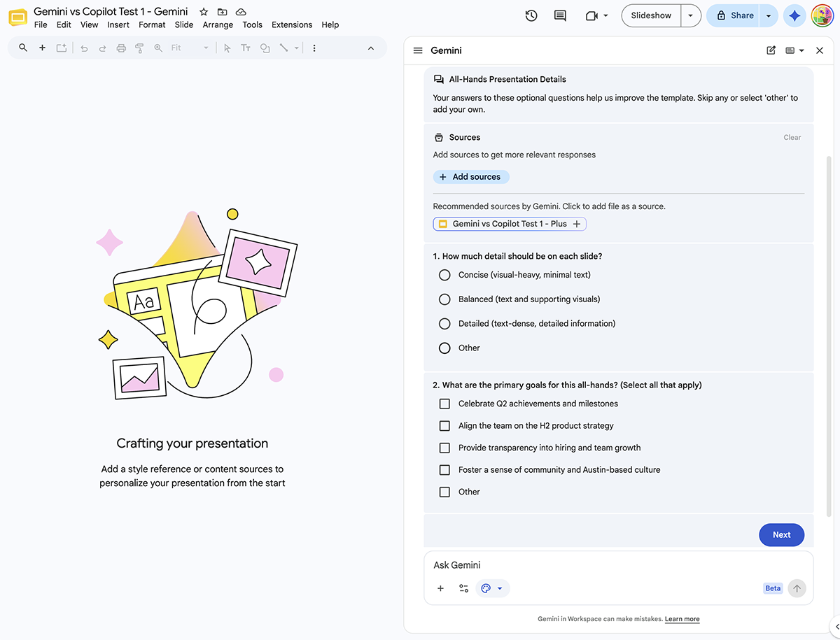
Task: Expand the Slideshow dropdown arrow
Action: (x=691, y=15)
